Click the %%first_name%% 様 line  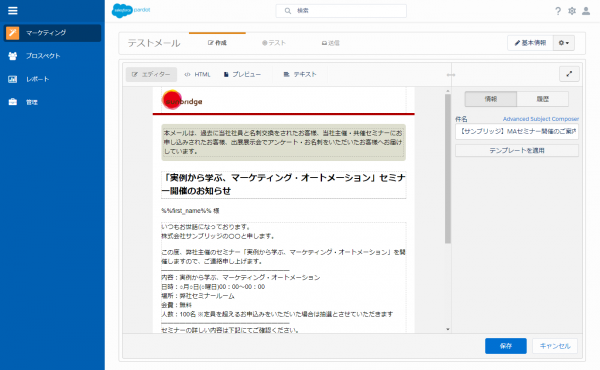pos(190,211)
